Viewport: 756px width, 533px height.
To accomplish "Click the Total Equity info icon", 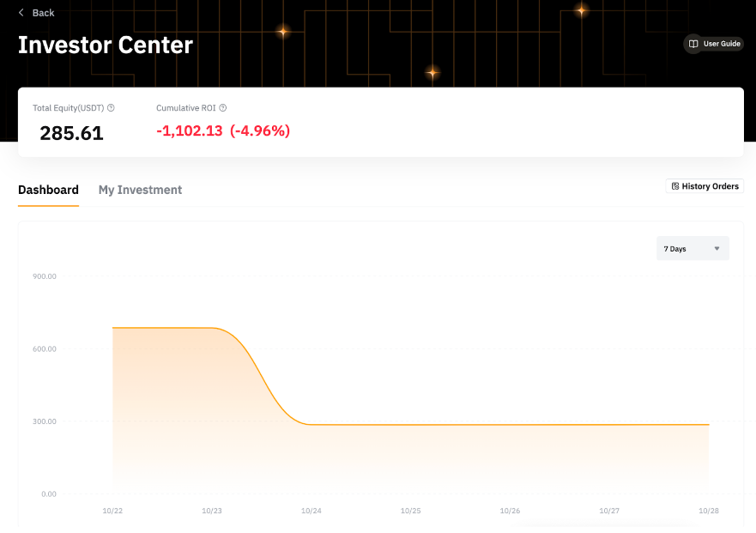I will (x=111, y=108).
